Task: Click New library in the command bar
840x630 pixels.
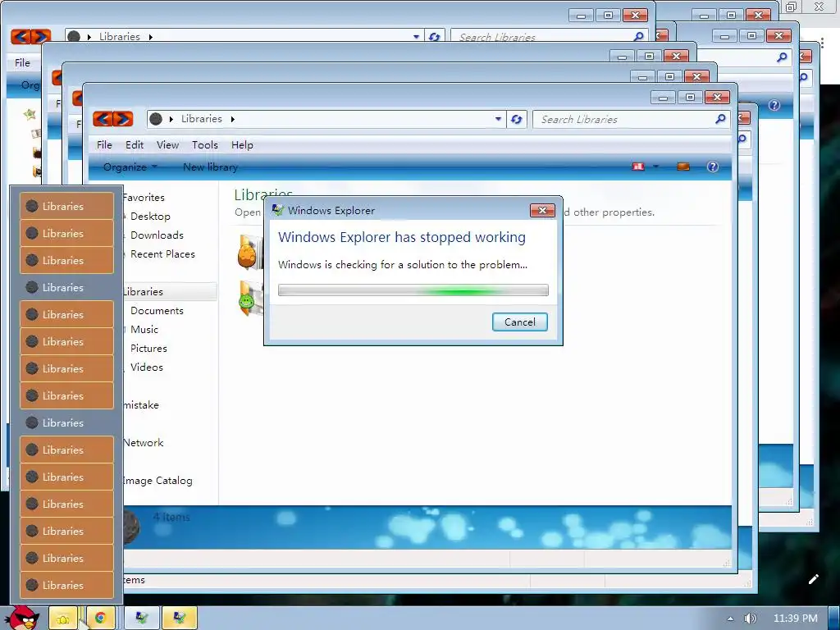Action: click(211, 167)
